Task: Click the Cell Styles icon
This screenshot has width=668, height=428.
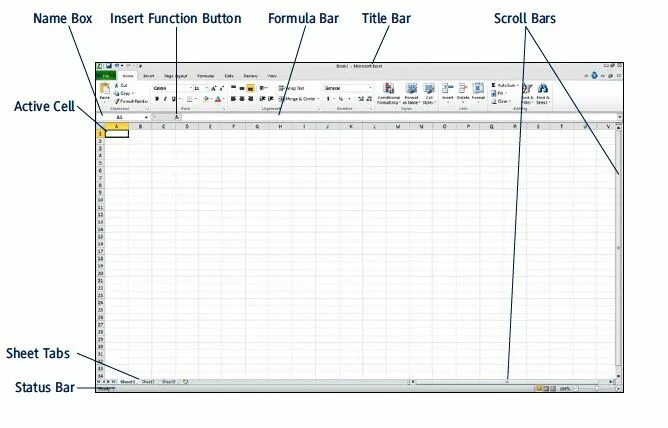Action: 429,89
